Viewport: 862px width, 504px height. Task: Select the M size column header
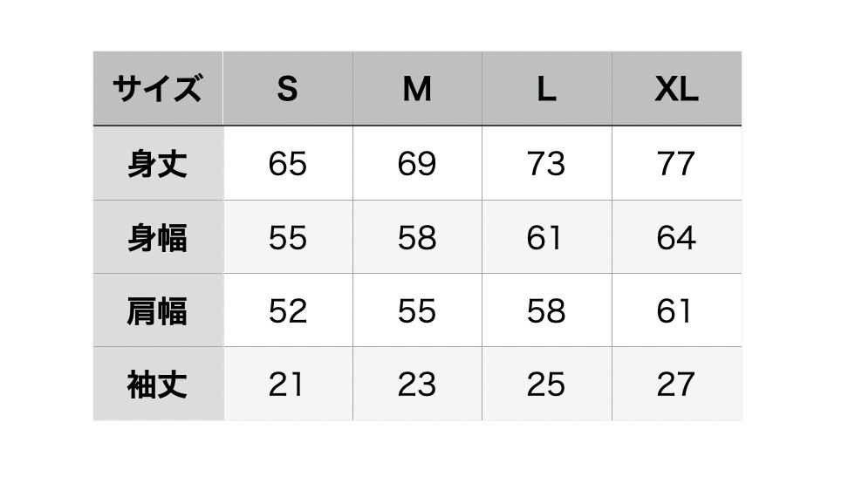coord(417,89)
